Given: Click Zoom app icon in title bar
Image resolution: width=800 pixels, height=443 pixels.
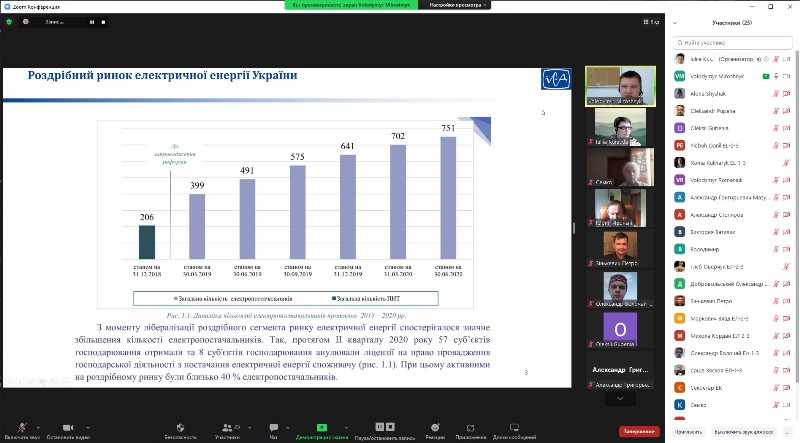Looking at the screenshot, I should tap(7, 7).
